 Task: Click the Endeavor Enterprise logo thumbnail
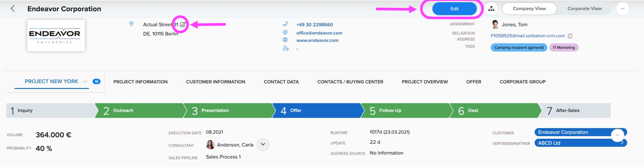[56, 35]
